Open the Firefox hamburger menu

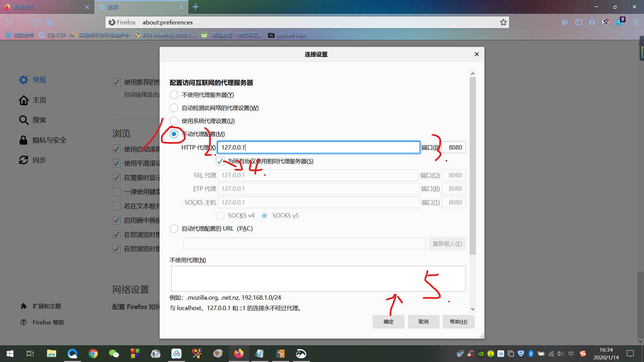tap(636, 22)
